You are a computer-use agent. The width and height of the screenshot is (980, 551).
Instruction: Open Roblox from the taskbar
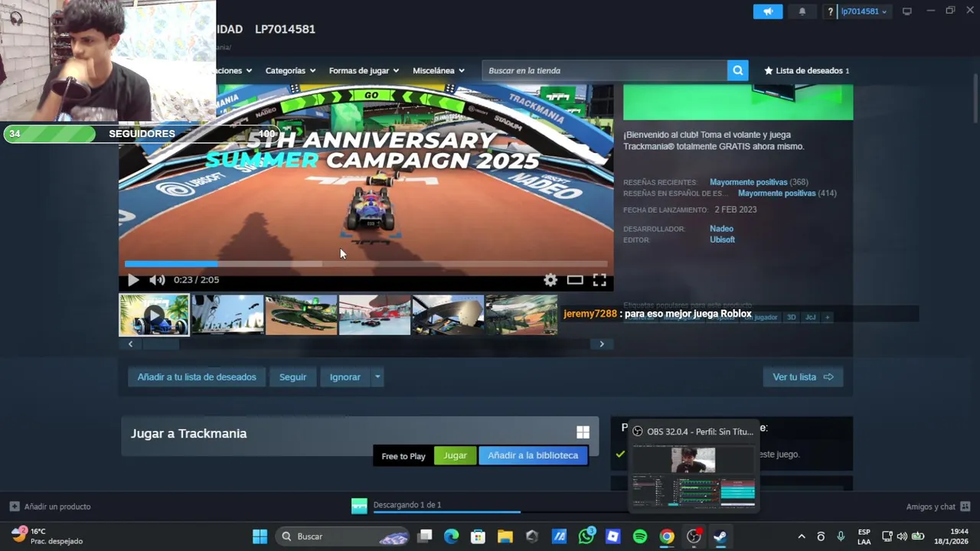(x=612, y=536)
